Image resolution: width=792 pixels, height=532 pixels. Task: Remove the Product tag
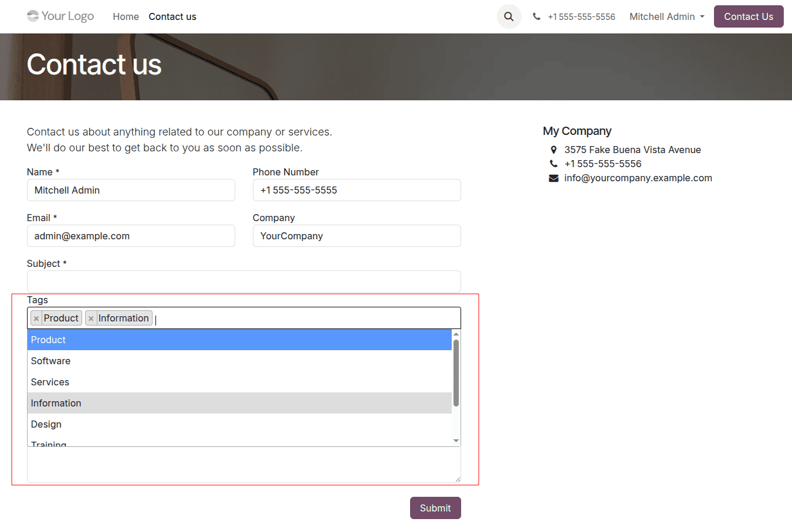[x=36, y=318]
